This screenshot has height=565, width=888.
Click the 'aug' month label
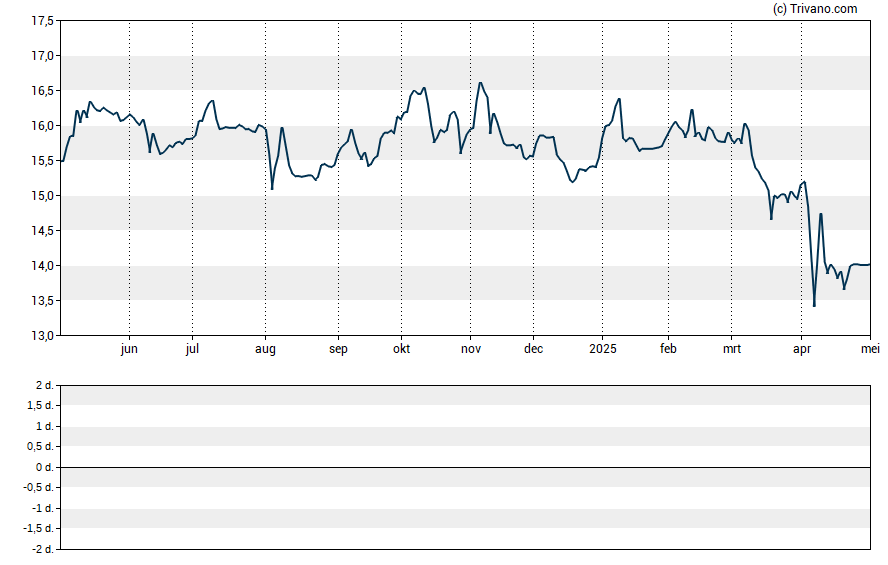point(265,349)
